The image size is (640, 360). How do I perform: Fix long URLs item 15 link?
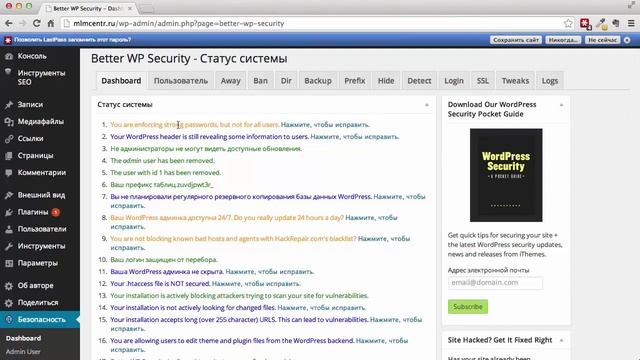coord(396,320)
